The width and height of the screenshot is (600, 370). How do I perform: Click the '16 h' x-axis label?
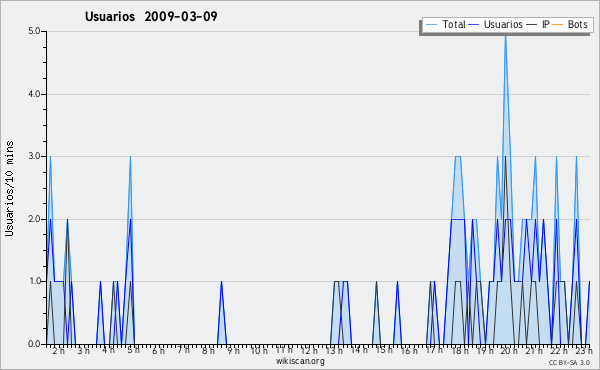coord(409,351)
